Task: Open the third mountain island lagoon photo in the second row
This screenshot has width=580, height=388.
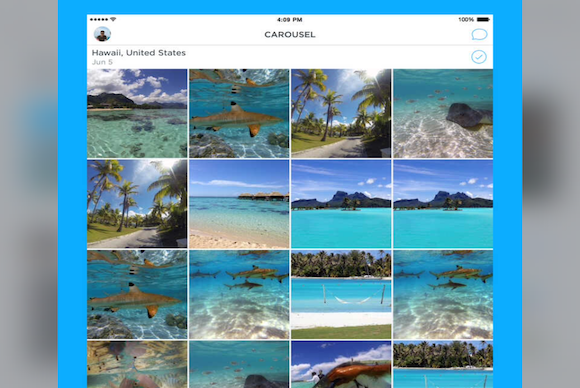Action: pyautogui.click(x=341, y=204)
